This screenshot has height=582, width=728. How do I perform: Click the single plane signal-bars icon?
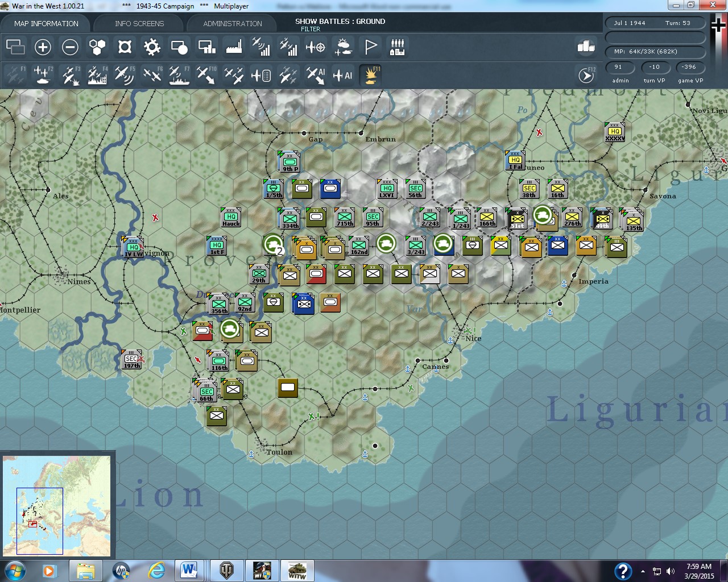click(x=261, y=47)
